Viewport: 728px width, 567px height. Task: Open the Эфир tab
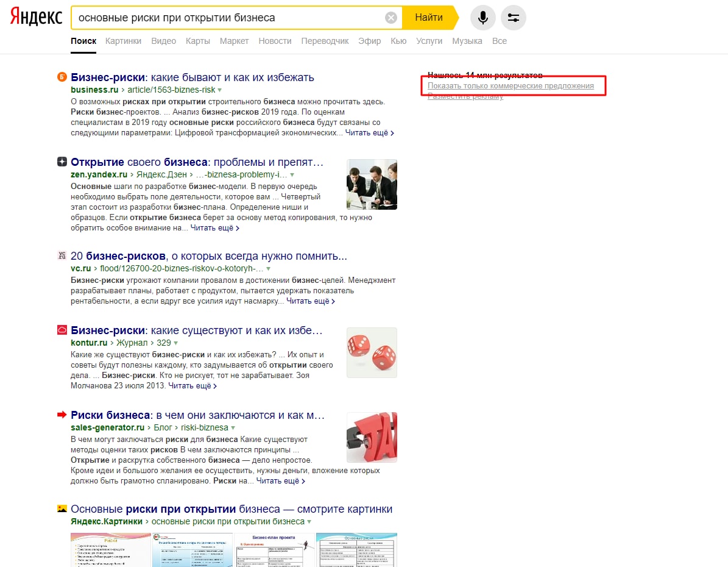coord(370,41)
